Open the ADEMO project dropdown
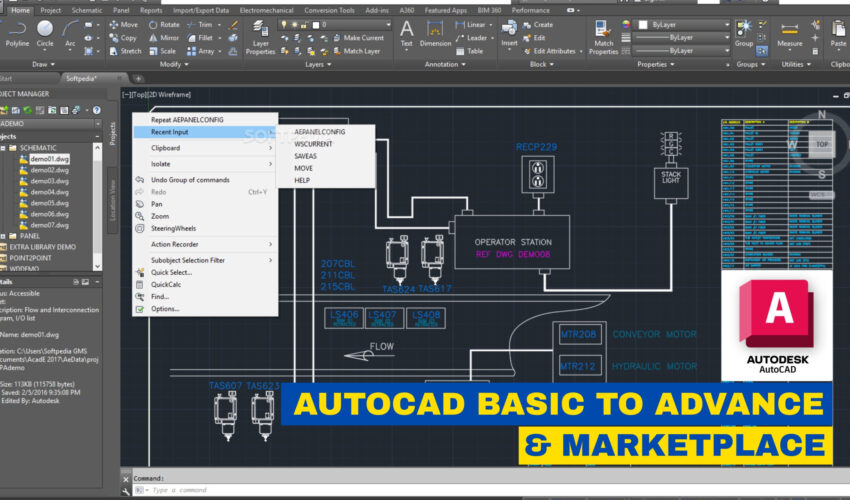 [x=97, y=124]
